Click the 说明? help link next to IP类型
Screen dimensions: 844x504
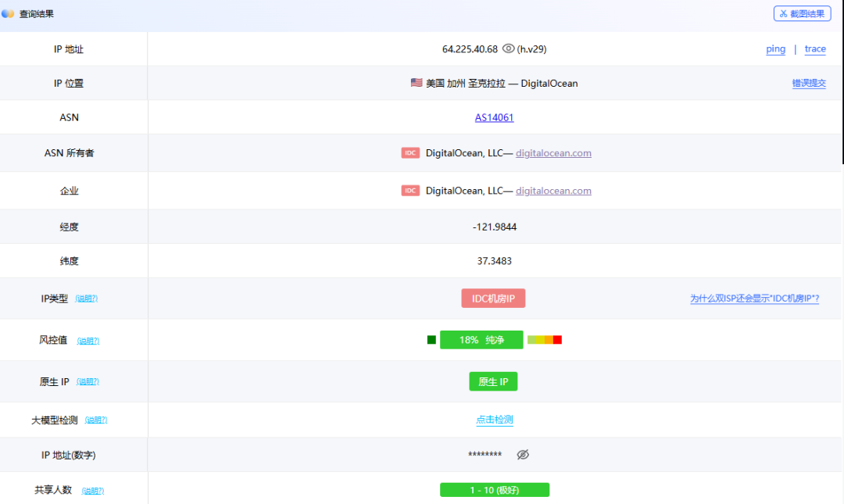pyautogui.click(x=87, y=298)
